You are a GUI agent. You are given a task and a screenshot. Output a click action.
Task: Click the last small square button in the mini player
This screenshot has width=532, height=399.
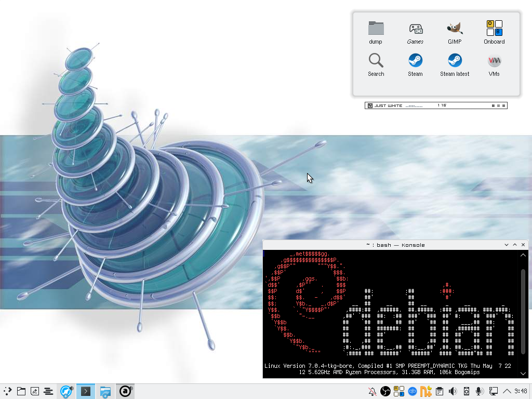coord(504,106)
